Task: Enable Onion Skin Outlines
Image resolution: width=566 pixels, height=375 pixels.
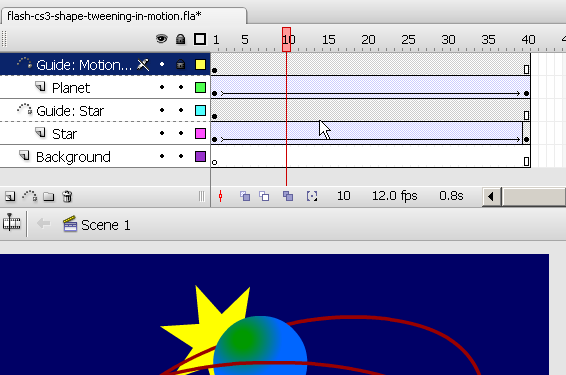Action: tap(264, 196)
